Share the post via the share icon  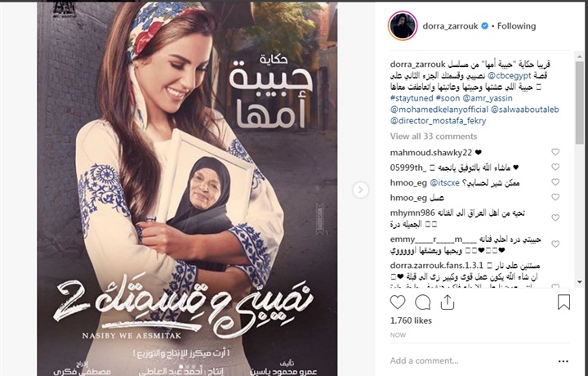447,302
